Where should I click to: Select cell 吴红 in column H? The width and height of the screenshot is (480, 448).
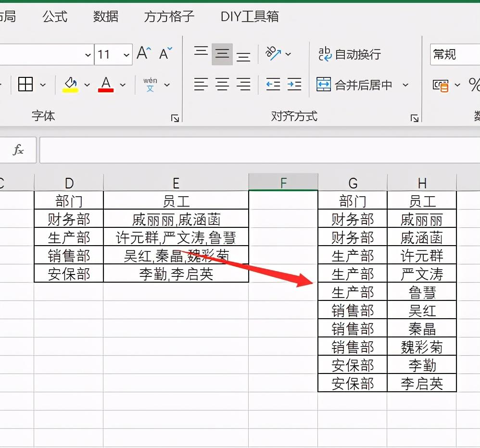point(422,311)
